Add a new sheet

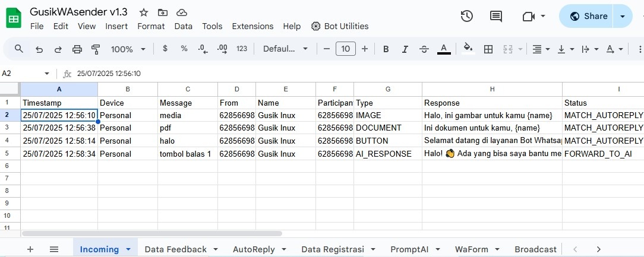(30, 249)
